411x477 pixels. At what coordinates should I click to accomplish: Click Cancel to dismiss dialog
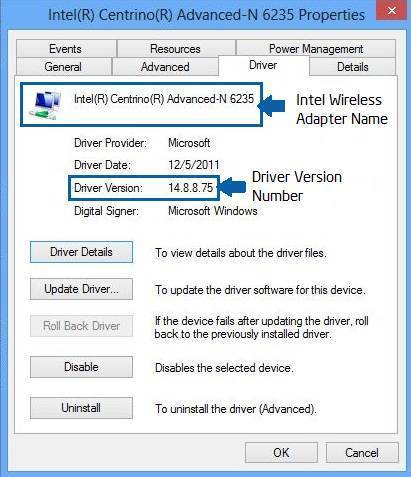(x=362, y=453)
